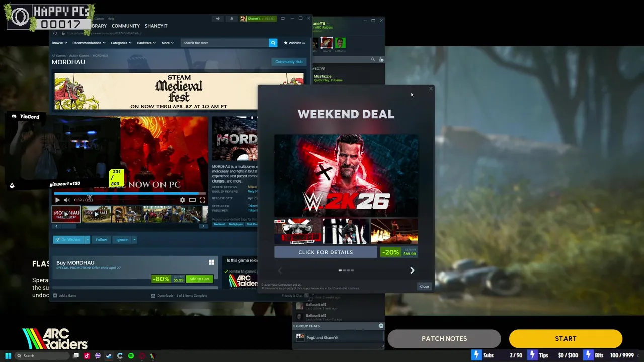Click the store search magnifier button
The height and width of the screenshot is (362, 644).
pos(273,43)
